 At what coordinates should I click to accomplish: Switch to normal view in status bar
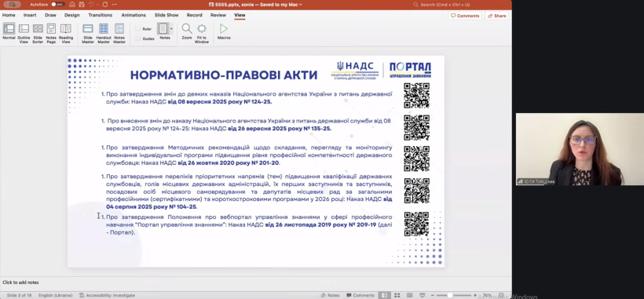click(x=384, y=295)
